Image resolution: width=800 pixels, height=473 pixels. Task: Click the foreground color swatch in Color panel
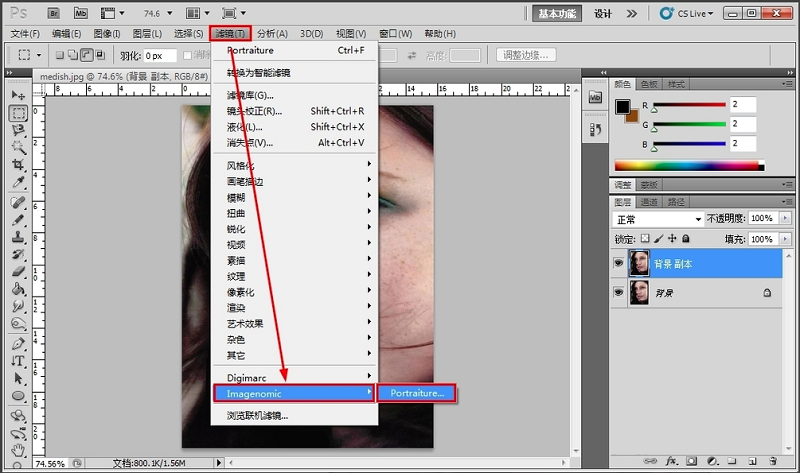tap(622, 106)
